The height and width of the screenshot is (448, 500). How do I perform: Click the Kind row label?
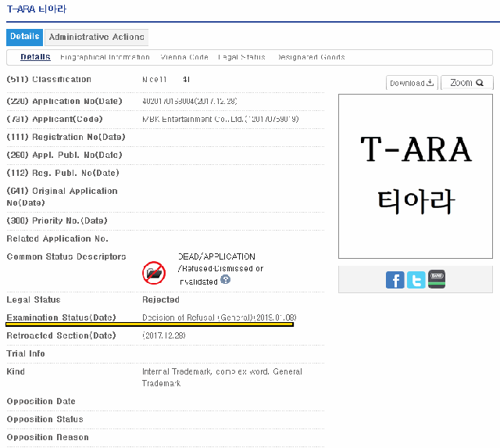point(16,371)
